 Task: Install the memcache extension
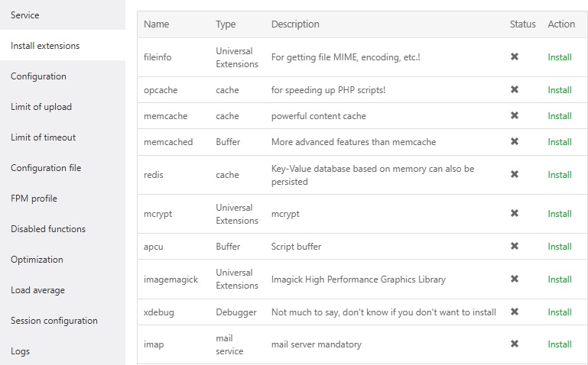pos(560,116)
